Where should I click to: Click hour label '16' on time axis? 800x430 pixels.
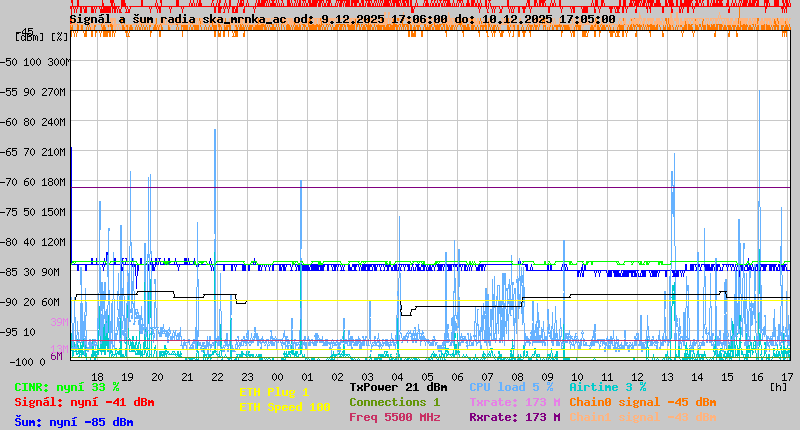[x=757, y=377]
